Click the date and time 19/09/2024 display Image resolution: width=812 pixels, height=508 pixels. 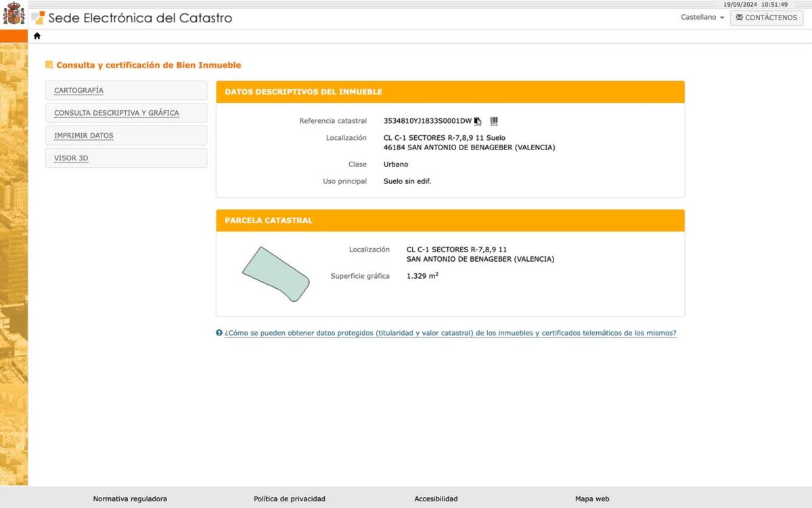[755, 4]
